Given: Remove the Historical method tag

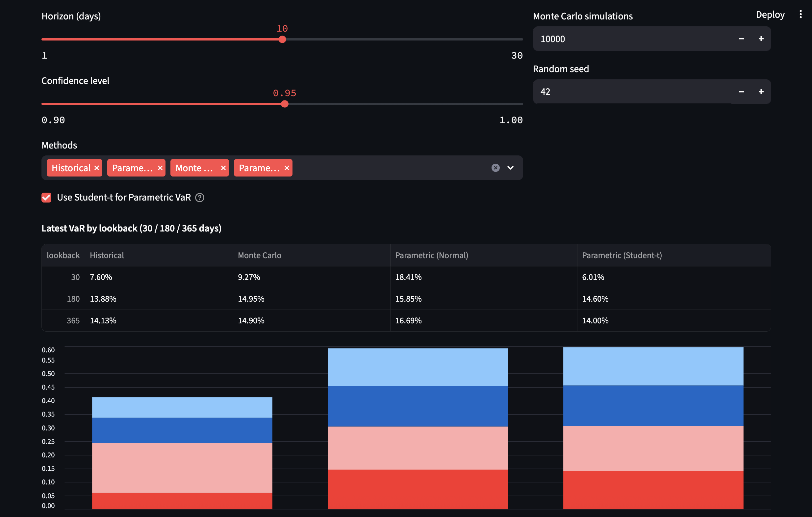Looking at the screenshot, I should [x=97, y=168].
